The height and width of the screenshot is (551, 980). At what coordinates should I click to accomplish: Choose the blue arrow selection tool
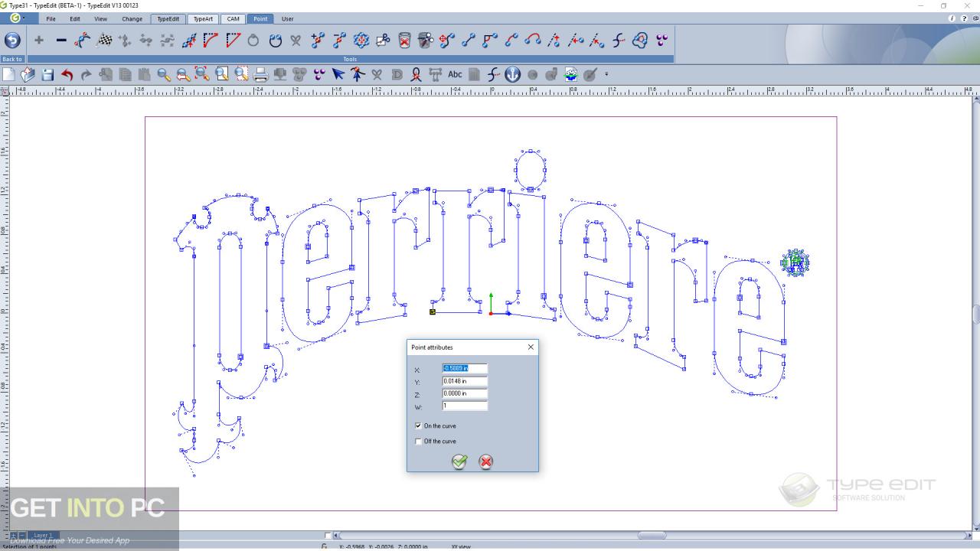click(338, 74)
